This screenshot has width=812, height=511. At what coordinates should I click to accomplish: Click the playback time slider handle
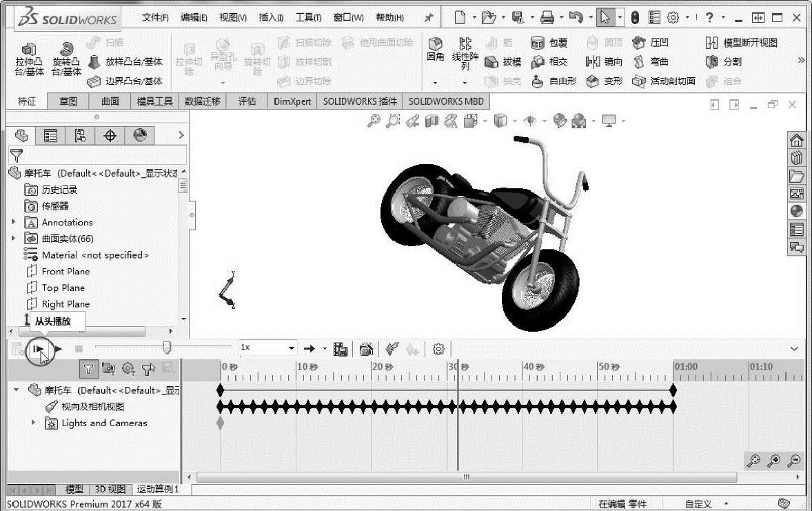coord(166,348)
